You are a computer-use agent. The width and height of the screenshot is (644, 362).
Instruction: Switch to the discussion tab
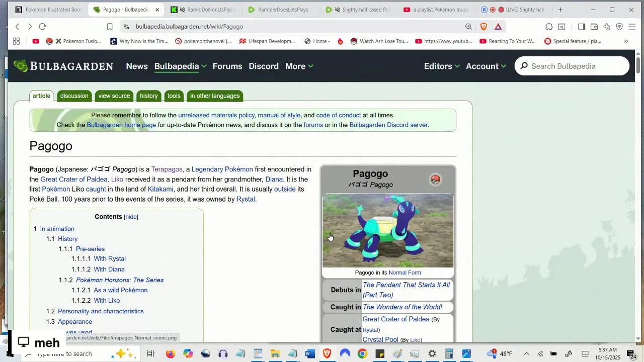74,96
